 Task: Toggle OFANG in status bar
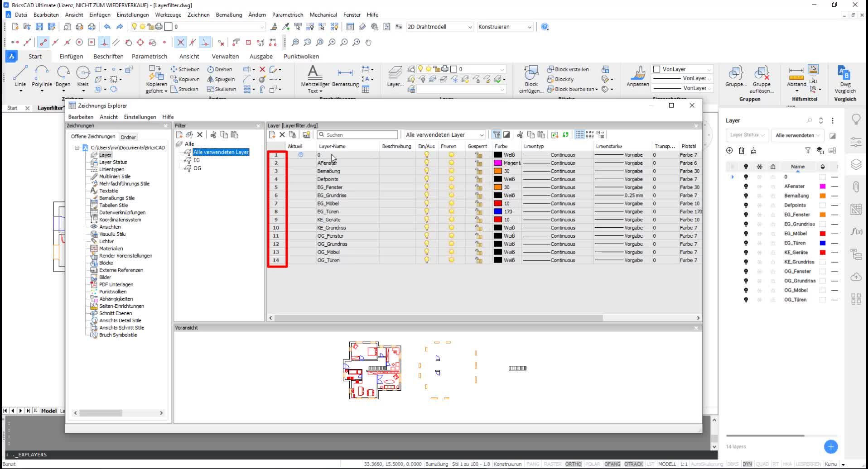pyautogui.click(x=612, y=464)
